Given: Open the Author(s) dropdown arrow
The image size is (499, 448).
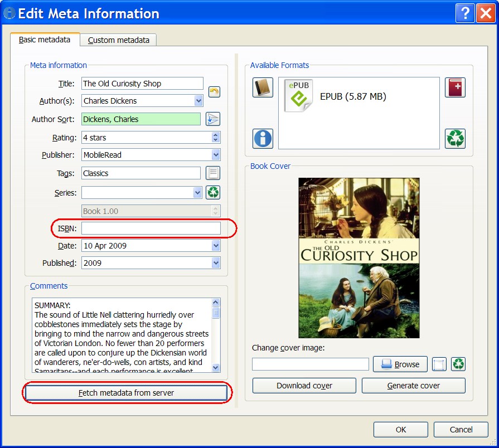Looking at the screenshot, I should 198,101.
